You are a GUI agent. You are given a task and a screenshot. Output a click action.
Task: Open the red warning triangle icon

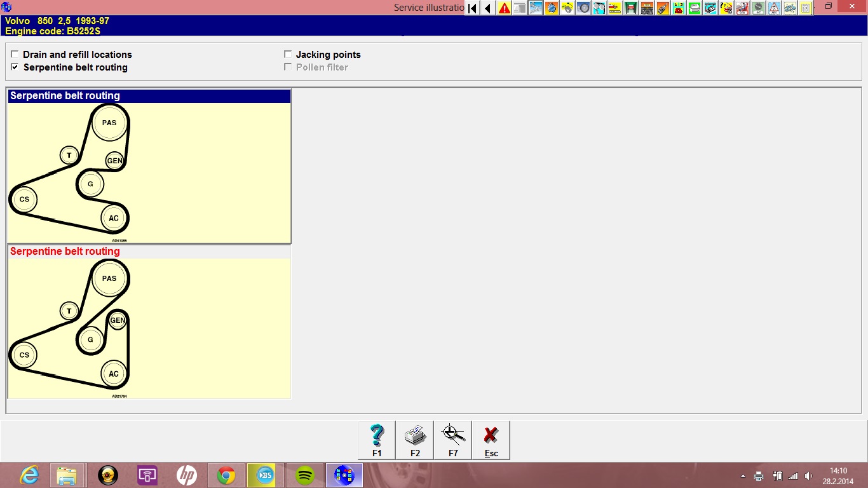coord(504,8)
